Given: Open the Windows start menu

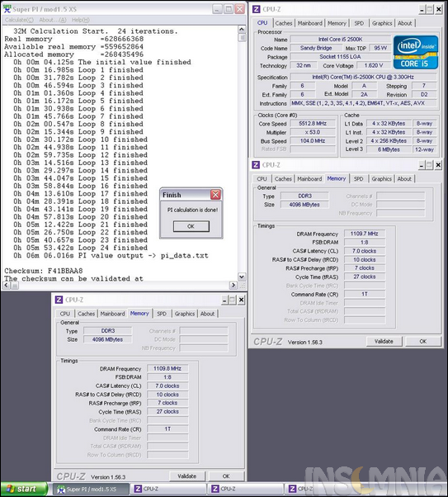Looking at the screenshot, I should point(24,489).
